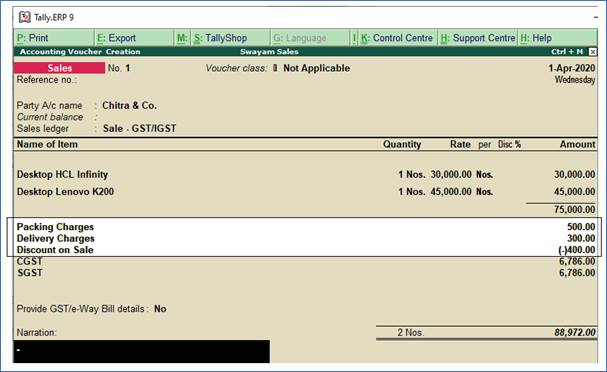
Task: Click the Packing Charges amount 500.00
Action: [x=581, y=227]
